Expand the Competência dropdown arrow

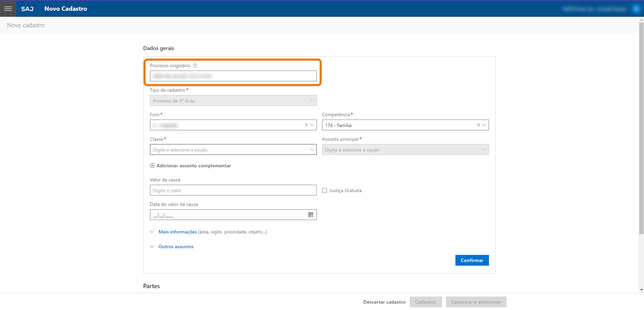484,125
